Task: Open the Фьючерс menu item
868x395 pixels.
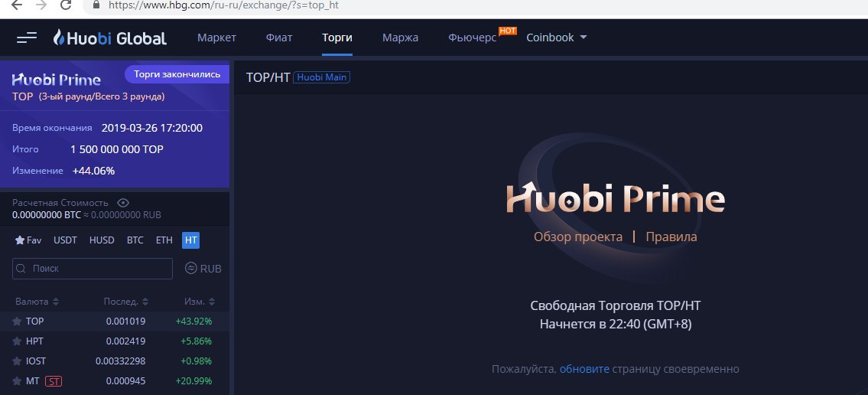Action: click(x=472, y=38)
